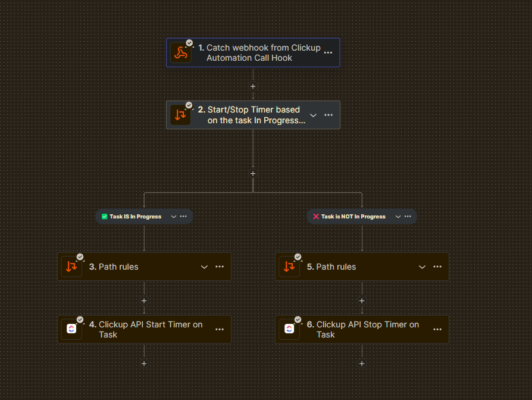This screenshot has height=400, width=532.
Task: Expand the Task is NOT In Progress path chevron
Action: coord(398,217)
